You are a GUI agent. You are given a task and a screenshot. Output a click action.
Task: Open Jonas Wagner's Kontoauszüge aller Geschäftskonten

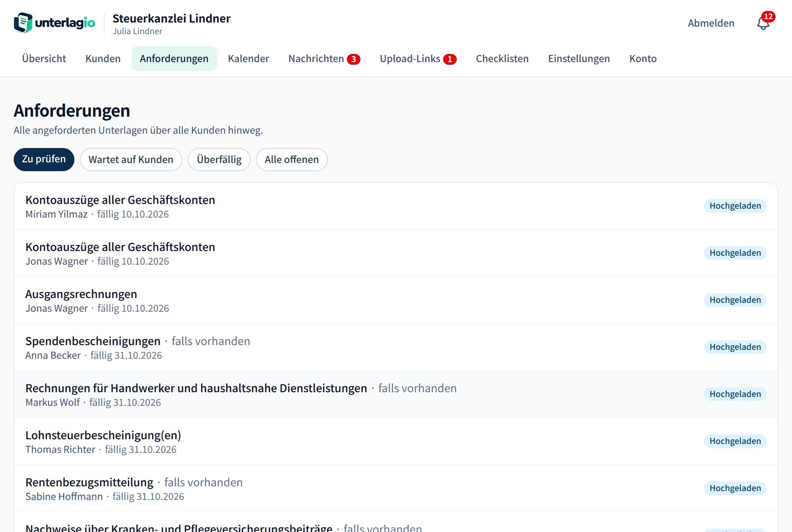click(x=396, y=253)
